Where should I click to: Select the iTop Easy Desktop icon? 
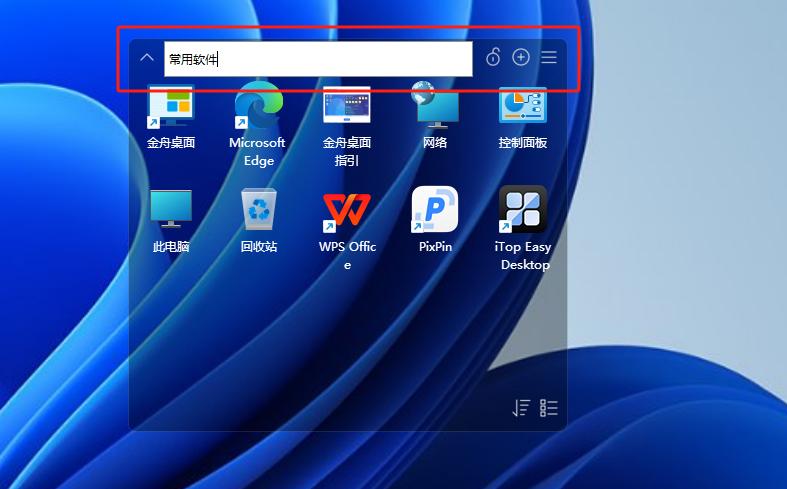pos(522,210)
